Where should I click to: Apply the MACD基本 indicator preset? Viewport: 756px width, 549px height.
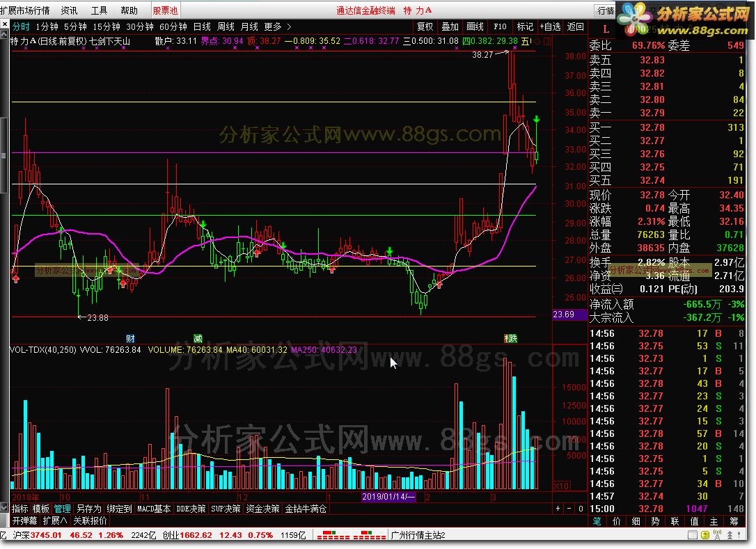pyautogui.click(x=154, y=509)
